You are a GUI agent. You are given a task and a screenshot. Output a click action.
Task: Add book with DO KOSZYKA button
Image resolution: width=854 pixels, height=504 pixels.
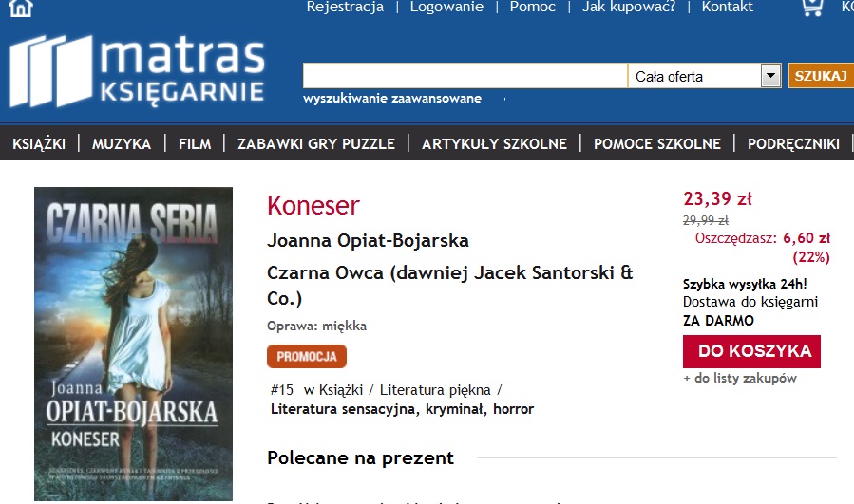pyautogui.click(x=751, y=351)
